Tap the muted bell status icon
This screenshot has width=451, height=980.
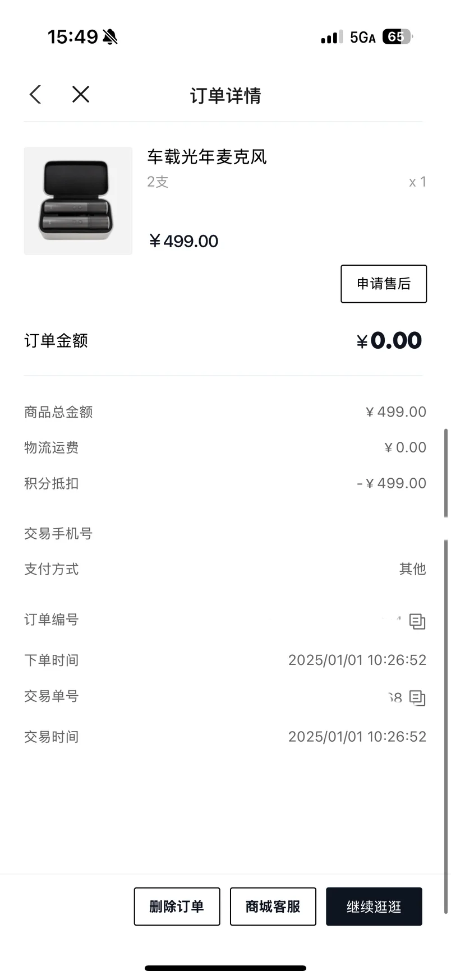pos(111,37)
